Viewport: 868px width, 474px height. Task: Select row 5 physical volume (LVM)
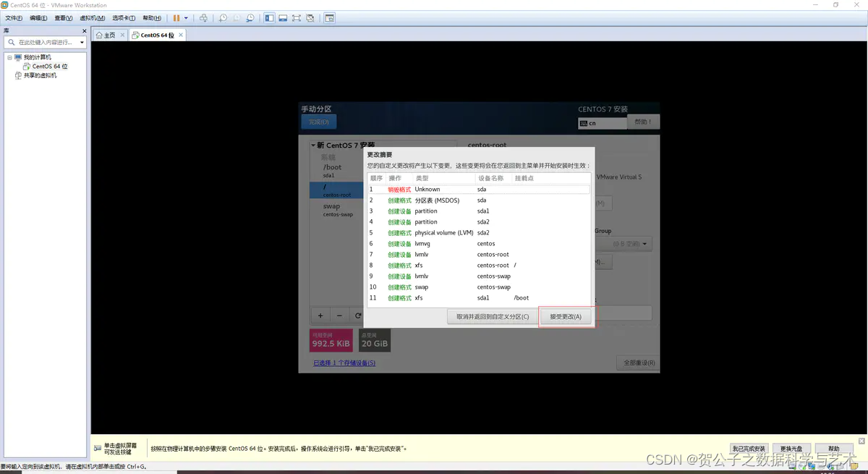479,232
